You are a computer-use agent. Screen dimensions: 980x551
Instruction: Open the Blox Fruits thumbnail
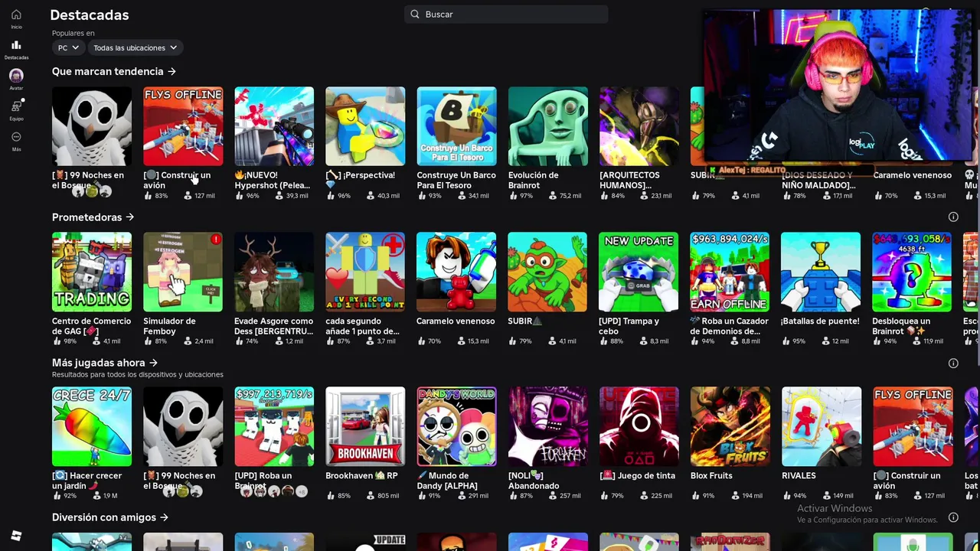coord(730,427)
